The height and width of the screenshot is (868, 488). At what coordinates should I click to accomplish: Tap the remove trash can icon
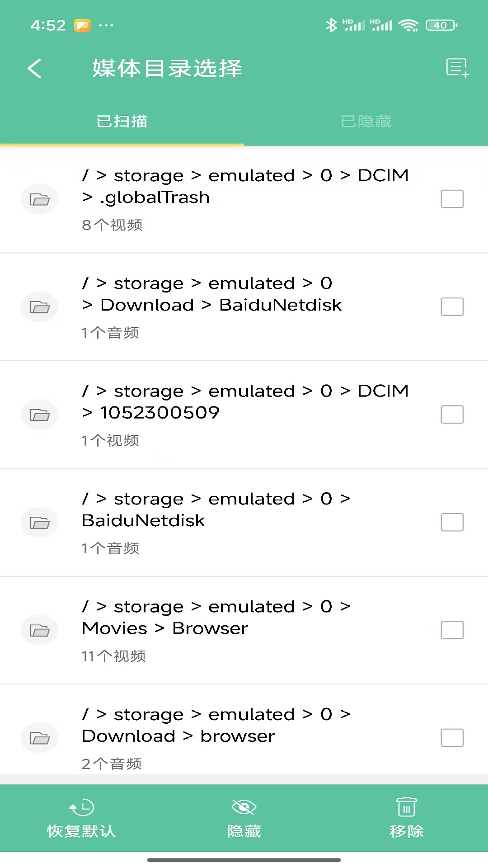click(x=407, y=807)
